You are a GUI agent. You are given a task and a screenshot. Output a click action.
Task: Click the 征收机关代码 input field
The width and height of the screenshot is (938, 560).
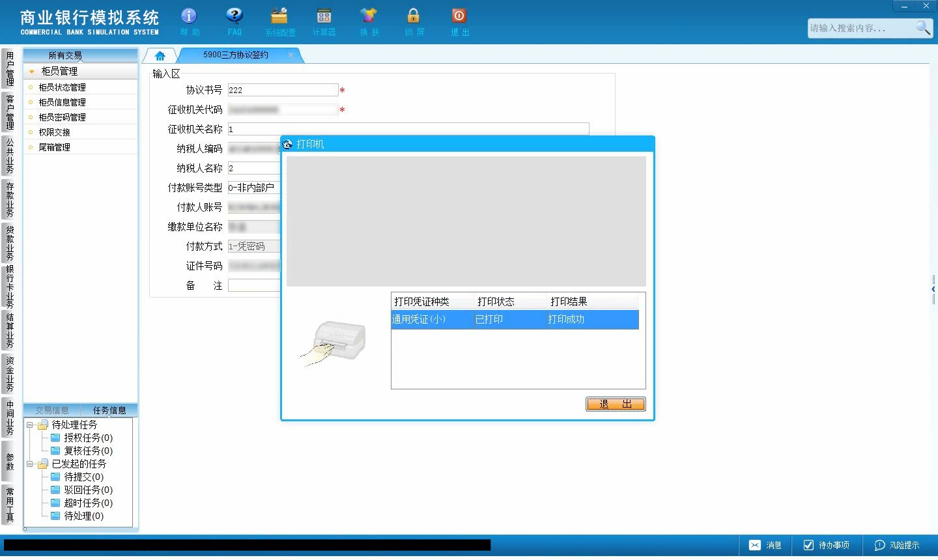coord(283,109)
